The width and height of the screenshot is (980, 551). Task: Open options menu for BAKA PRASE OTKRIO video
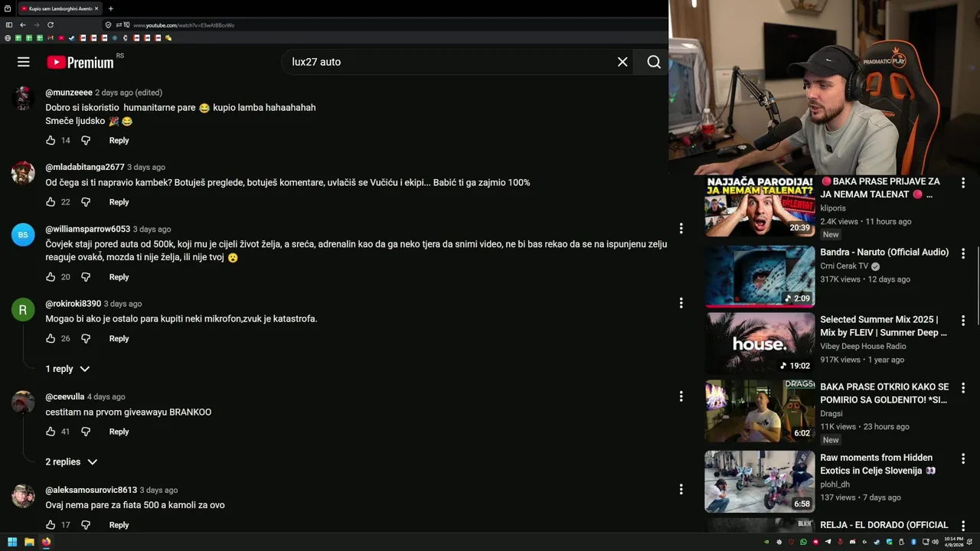coord(963,388)
